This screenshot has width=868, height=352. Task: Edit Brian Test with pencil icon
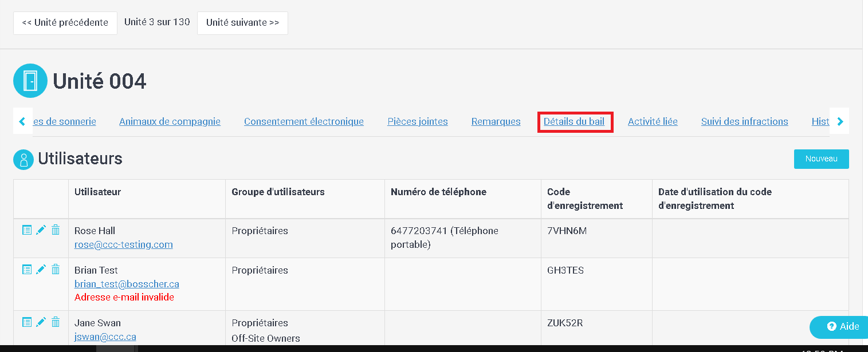click(x=41, y=270)
